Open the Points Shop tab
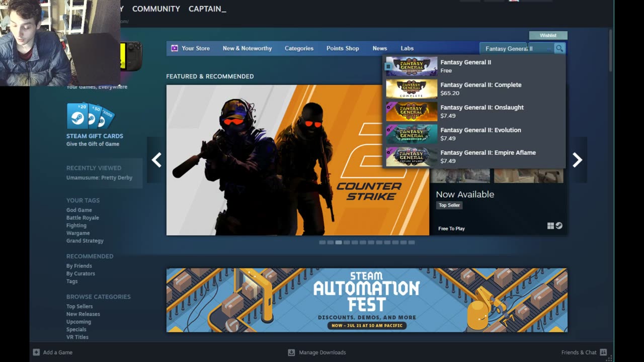This screenshot has height=362, width=644. [x=343, y=48]
